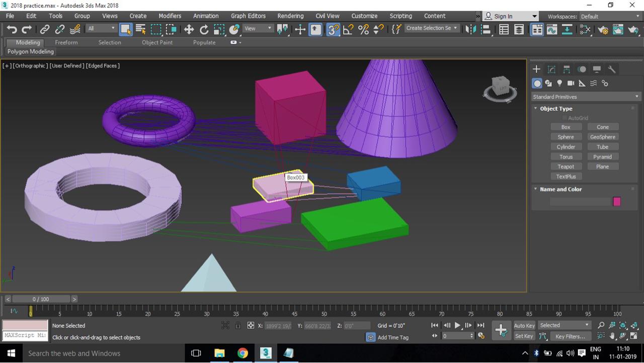This screenshot has width=644, height=363.
Task: Open the View reference coordinate dropdown
Action: [x=257, y=28]
